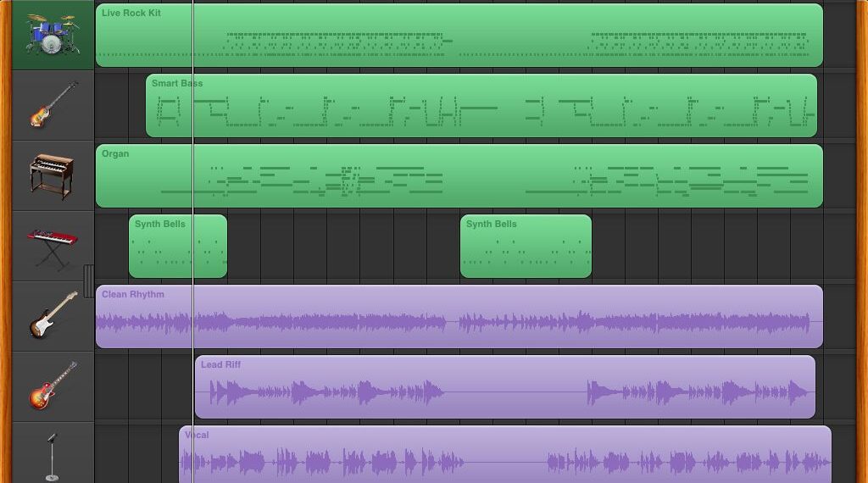Select the Lead Riff audio region

pos(505,386)
